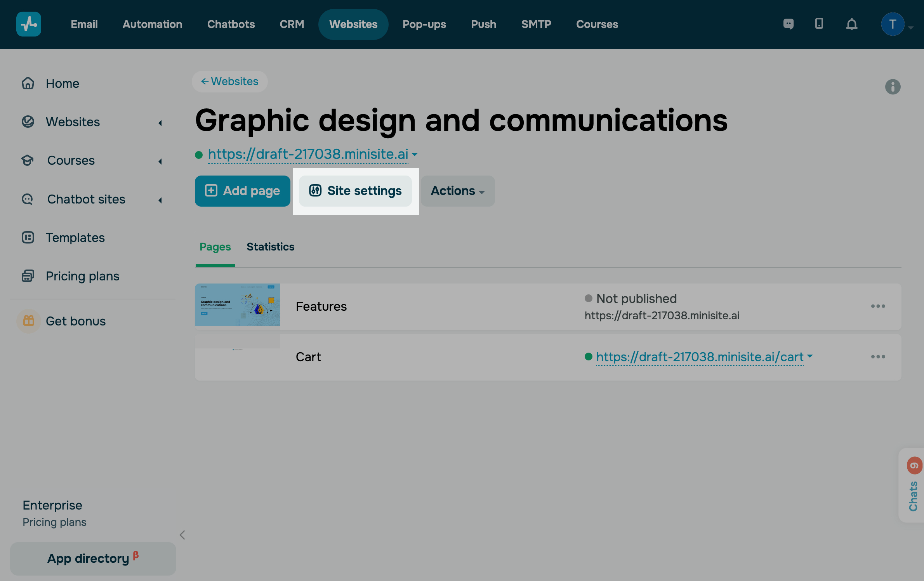
Task: Click the SendPulse logo icon
Action: [x=29, y=24]
